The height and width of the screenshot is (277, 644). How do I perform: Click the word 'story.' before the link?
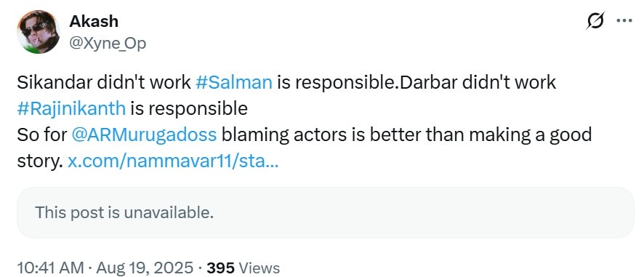40,161
